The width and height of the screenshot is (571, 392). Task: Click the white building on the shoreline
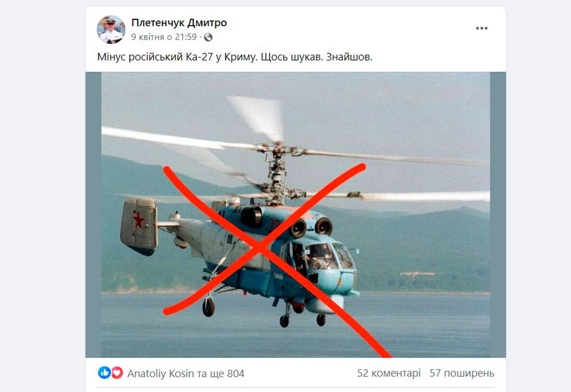point(417,274)
